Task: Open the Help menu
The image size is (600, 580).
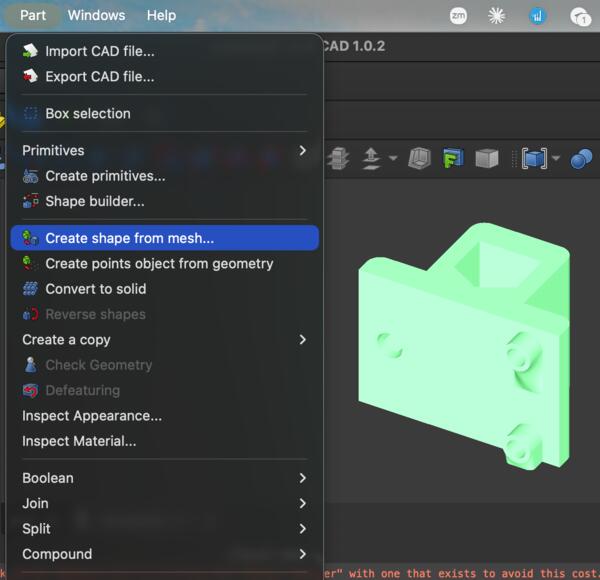Action: click(161, 15)
